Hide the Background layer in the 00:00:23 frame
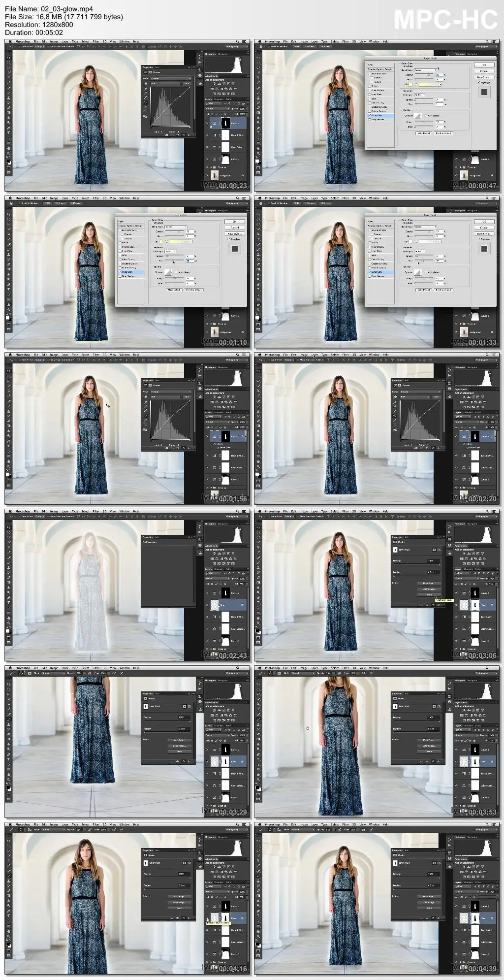The width and height of the screenshot is (504, 980). coord(207,175)
